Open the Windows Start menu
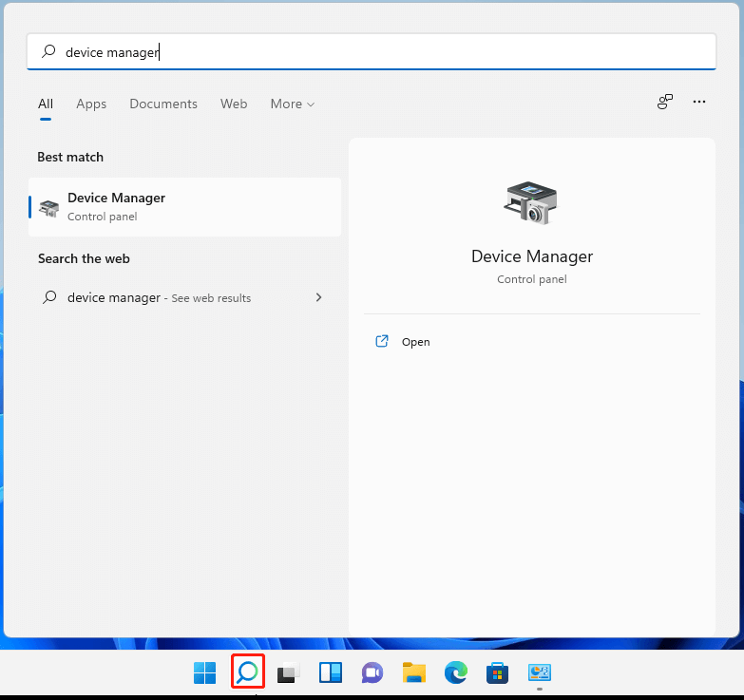The height and width of the screenshot is (700, 744). tap(204, 673)
